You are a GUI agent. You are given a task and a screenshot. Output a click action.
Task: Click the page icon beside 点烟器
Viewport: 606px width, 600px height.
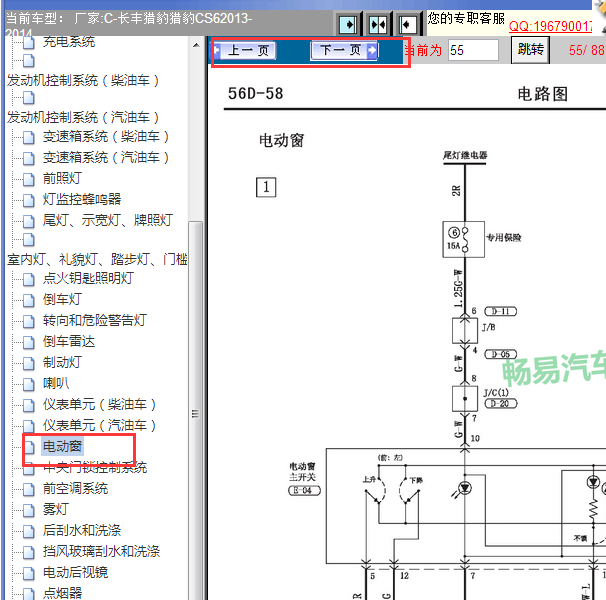click(29, 594)
